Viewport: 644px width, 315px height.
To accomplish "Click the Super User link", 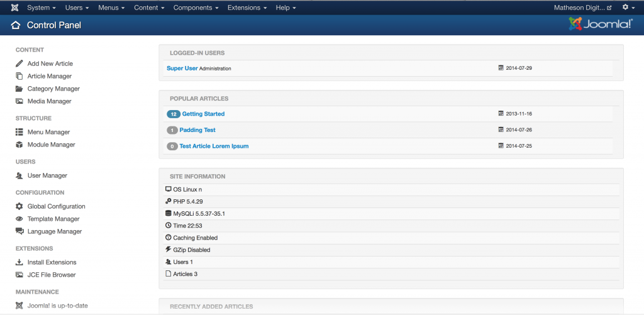I will coord(182,68).
